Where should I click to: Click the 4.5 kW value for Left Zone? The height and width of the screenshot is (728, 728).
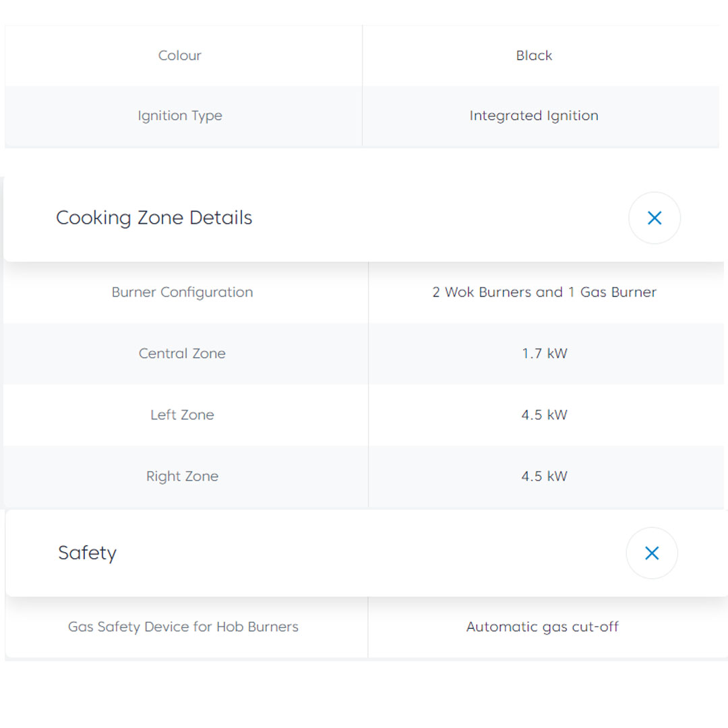(544, 415)
